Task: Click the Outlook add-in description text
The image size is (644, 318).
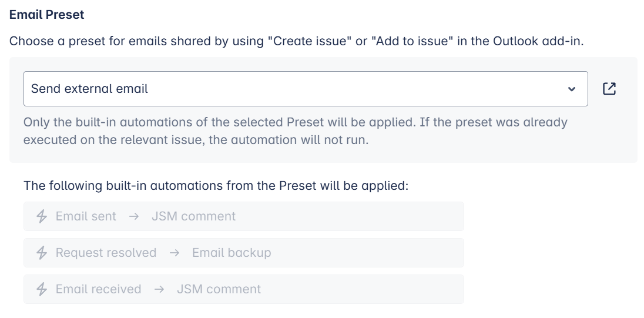Action: tap(296, 42)
